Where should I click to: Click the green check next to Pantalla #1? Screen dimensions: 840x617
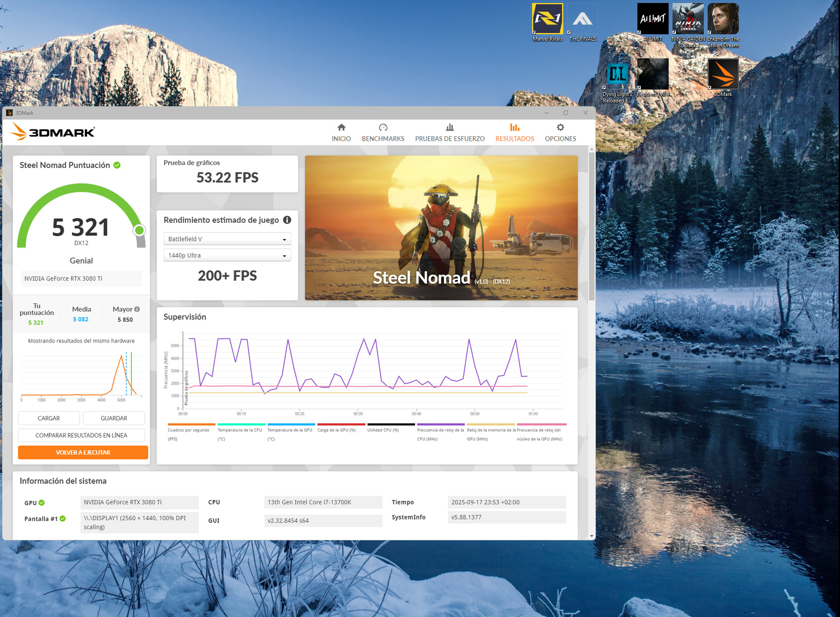63,519
